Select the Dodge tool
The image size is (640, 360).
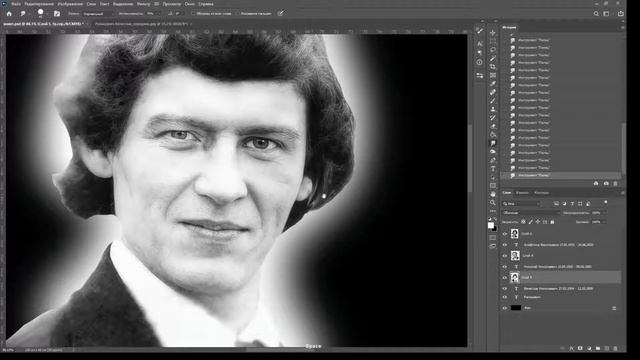(493, 152)
